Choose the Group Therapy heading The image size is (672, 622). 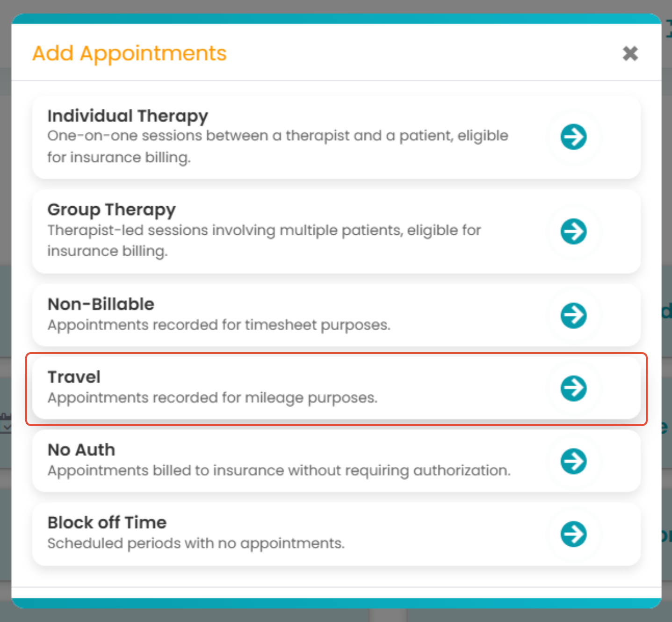(x=111, y=210)
